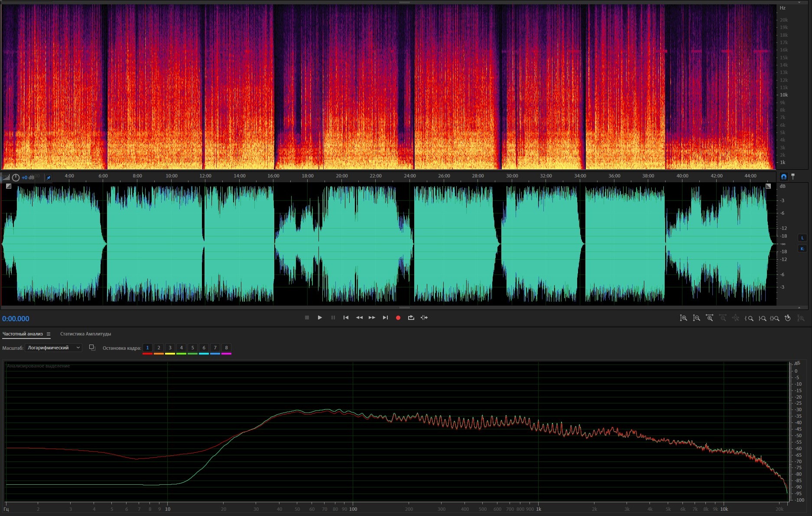This screenshot has width=812, height=516.
Task: Click the marker icon beside headphone
Action: point(793,177)
